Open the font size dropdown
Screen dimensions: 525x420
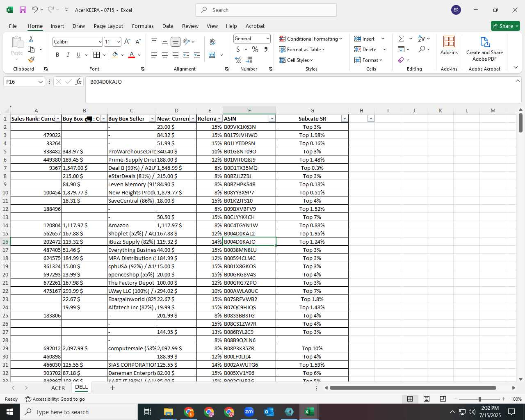click(119, 42)
